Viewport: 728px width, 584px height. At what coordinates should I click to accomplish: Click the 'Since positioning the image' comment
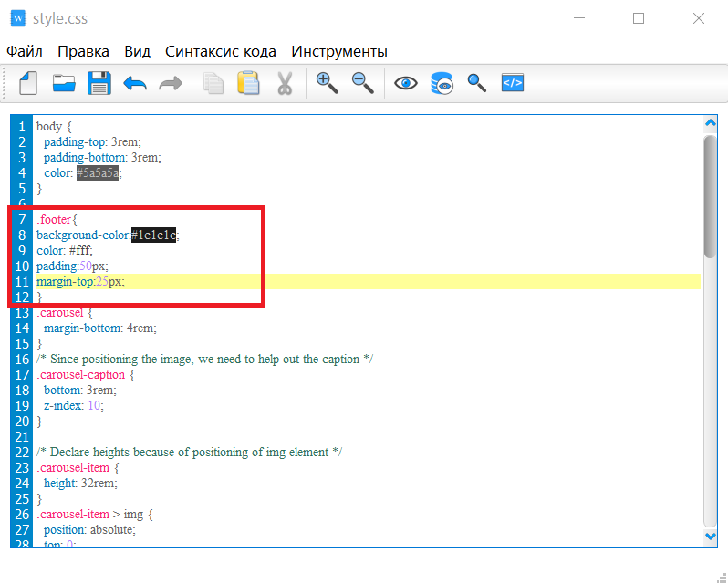204,359
